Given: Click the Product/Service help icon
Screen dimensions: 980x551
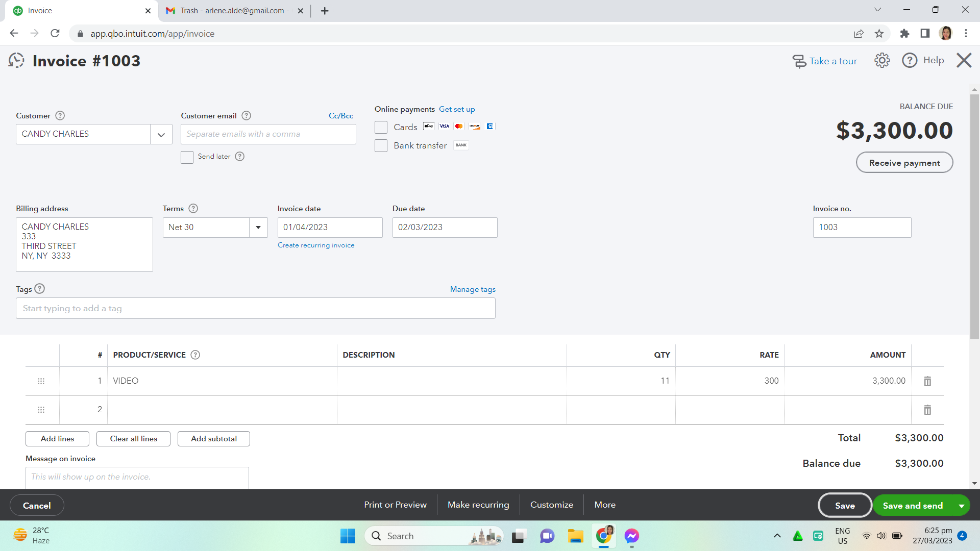Looking at the screenshot, I should pos(195,355).
